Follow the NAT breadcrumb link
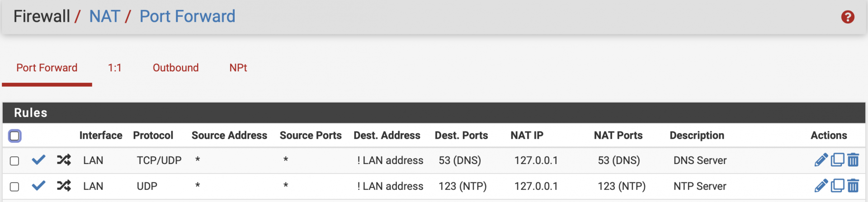868x202 pixels. coord(104,17)
